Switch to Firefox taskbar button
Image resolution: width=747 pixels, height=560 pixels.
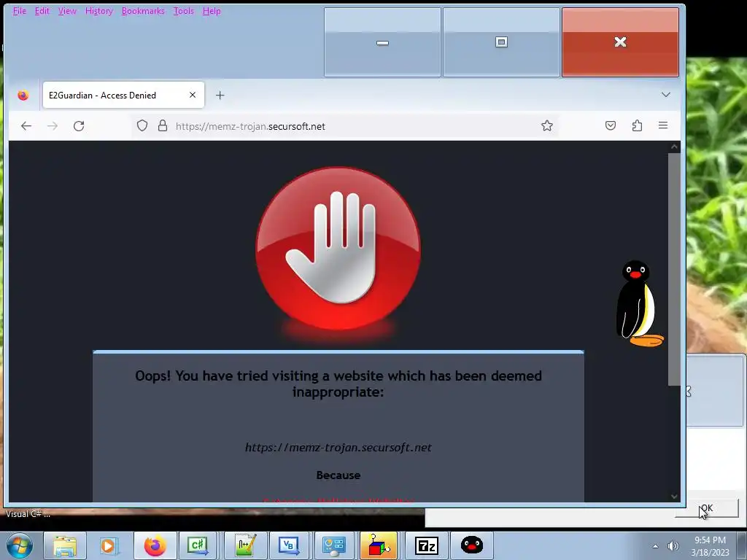(155, 545)
